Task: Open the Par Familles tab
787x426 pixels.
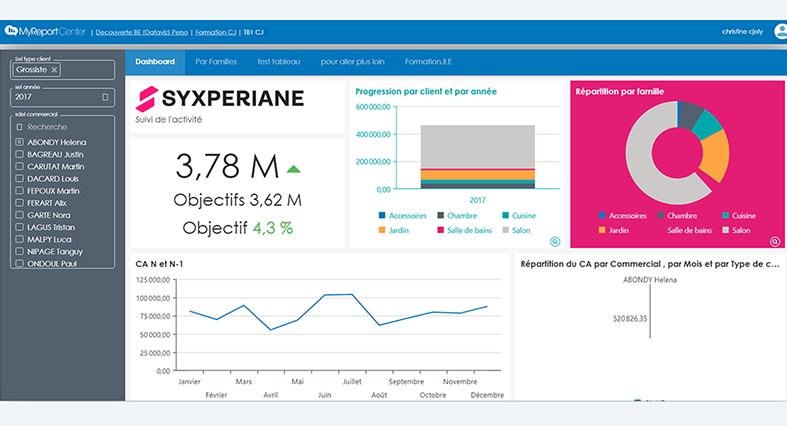Action: click(x=216, y=62)
